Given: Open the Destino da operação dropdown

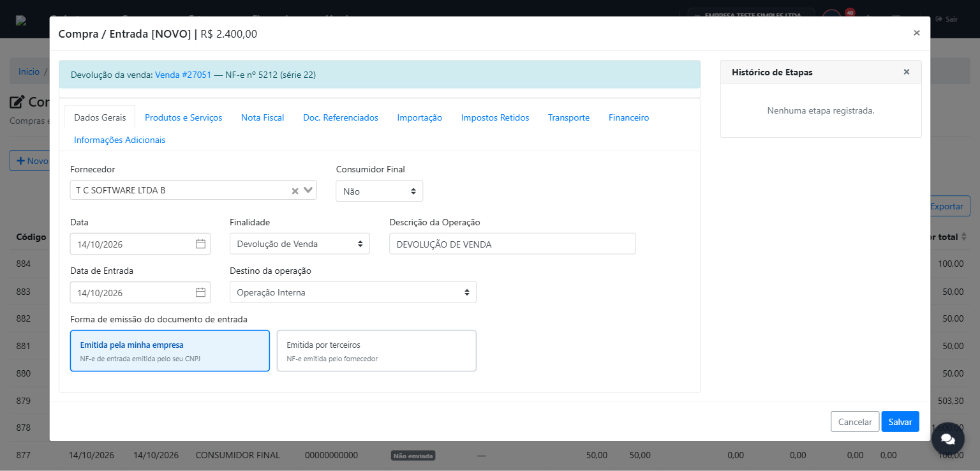Looking at the screenshot, I should 353,292.
